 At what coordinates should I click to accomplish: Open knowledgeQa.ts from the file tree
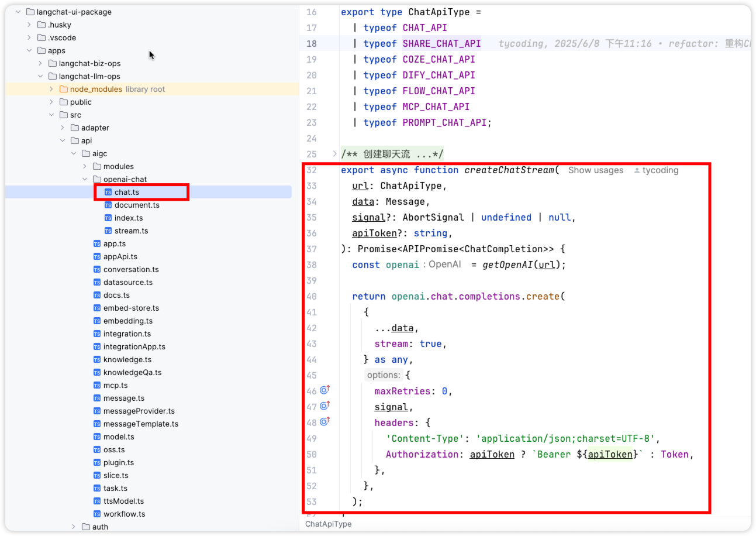(x=132, y=372)
